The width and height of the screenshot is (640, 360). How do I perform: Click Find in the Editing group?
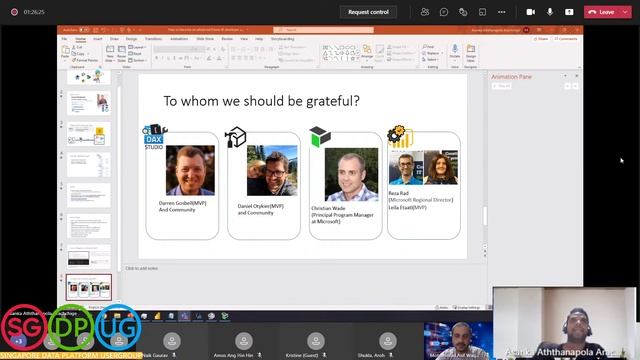[x=429, y=47]
